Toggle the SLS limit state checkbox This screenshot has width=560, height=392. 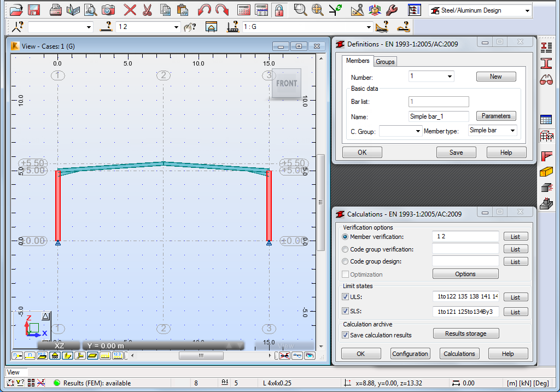(346, 311)
